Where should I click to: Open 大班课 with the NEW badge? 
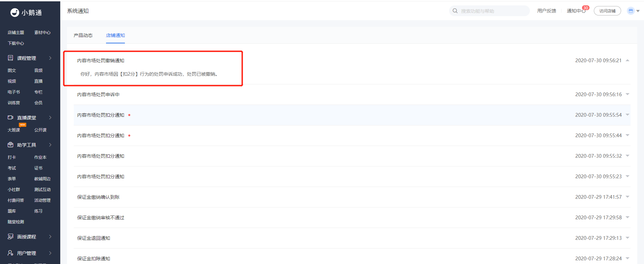coord(14,130)
